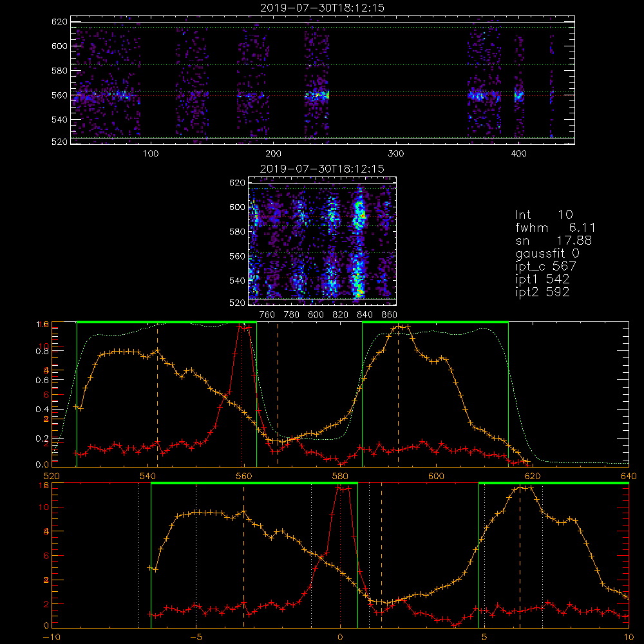Click x-axis label 780 of middle image
The height and width of the screenshot is (644, 644).
[292, 315]
